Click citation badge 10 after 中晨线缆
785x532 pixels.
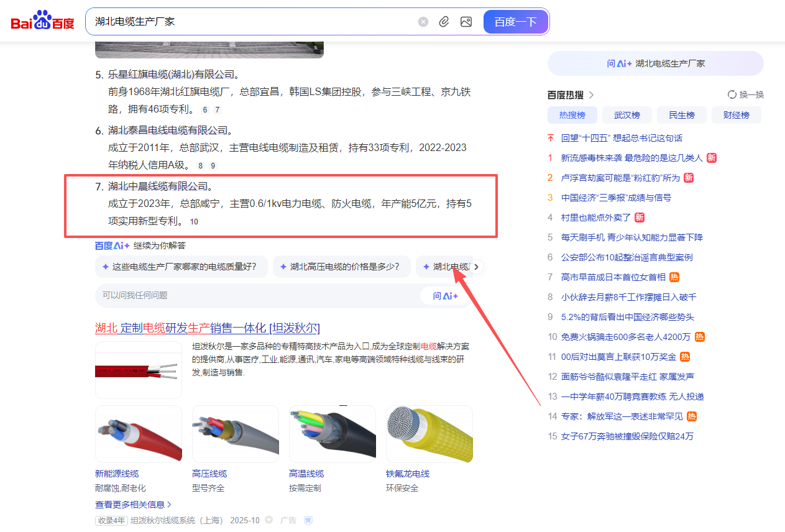point(194,222)
